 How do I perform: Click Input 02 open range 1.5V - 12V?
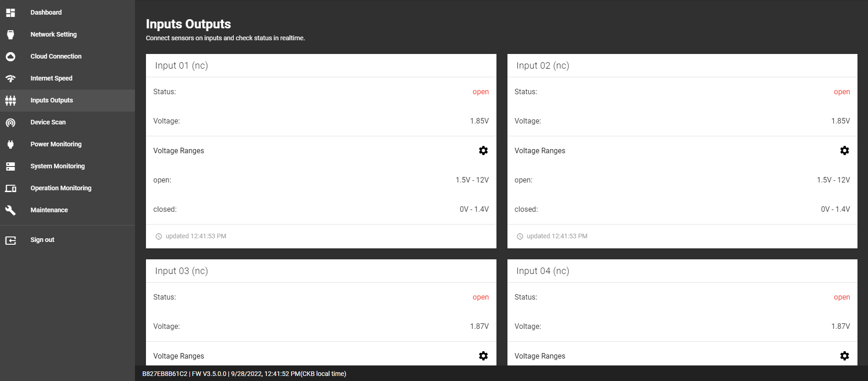[833, 180]
